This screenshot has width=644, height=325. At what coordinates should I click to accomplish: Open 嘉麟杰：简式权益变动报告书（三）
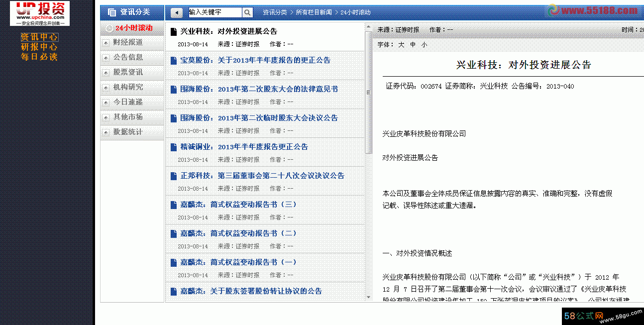click(238, 205)
